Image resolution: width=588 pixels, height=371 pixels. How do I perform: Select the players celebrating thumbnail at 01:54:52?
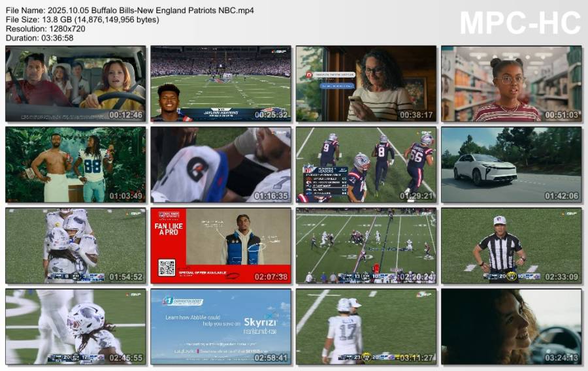[76, 245]
